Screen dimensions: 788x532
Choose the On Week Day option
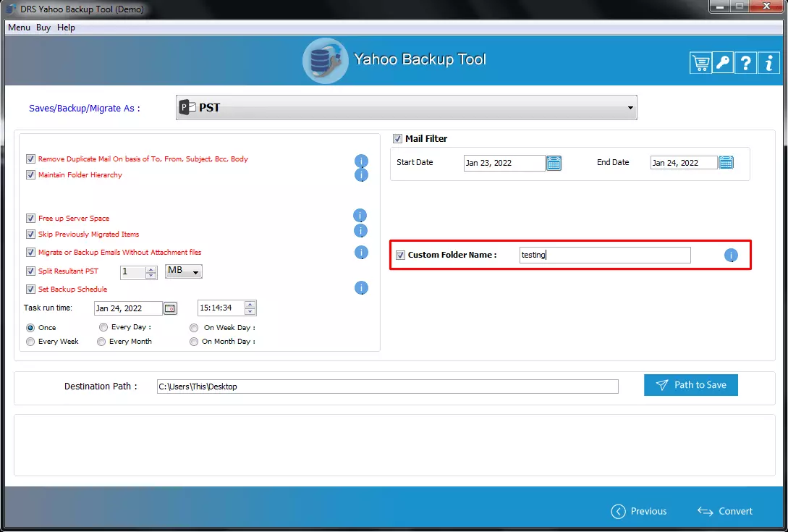tap(194, 328)
